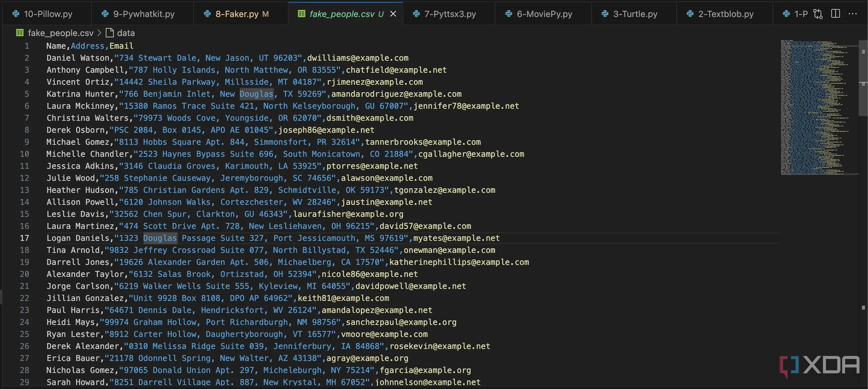The width and height of the screenshot is (868, 389).
Task: Click 'onewman@example.com' on line 18
Action: [x=449, y=250]
